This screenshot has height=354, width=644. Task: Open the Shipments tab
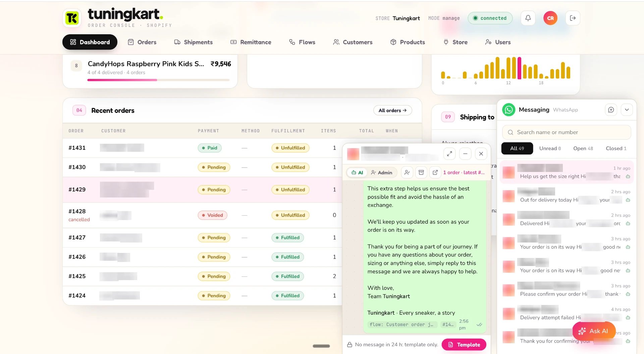[x=194, y=42]
